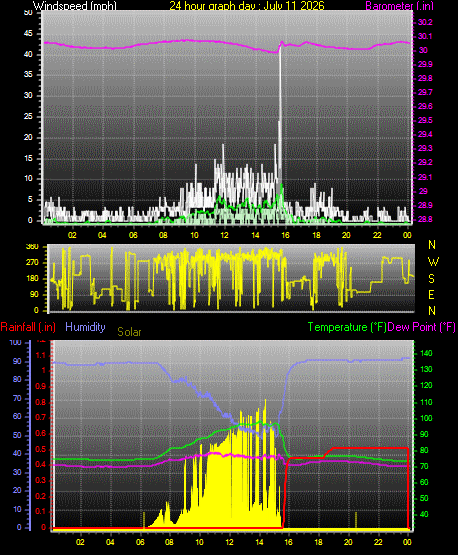Screen dimensions: 458x555
Task: Click windspeed scale value '25'
Action: pos(28,116)
